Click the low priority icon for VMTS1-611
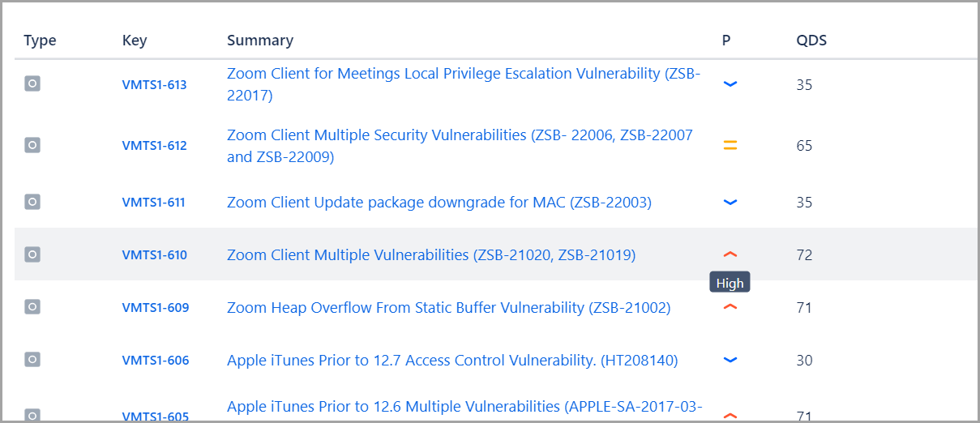The image size is (980, 423). 730,202
